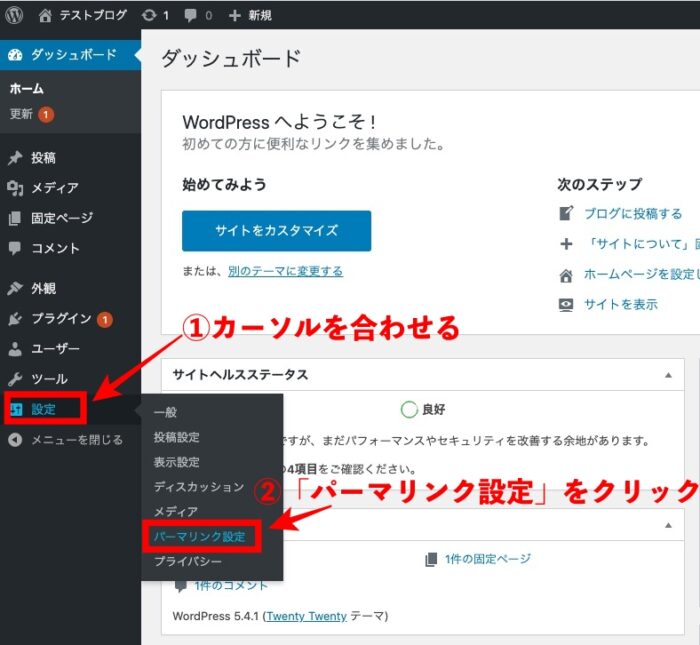
Task: Click the Twenty Twenty theme link
Action: click(x=307, y=616)
